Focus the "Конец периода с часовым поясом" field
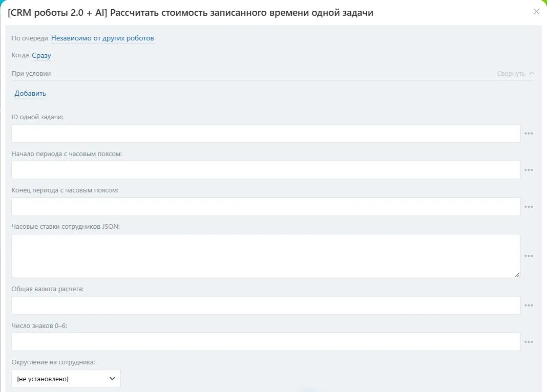The image size is (547, 392). pyautogui.click(x=266, y=207)
